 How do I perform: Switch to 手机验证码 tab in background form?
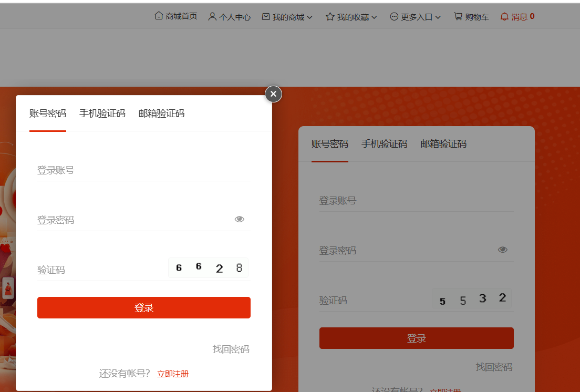pyautogui.click(x=384, y=143)
